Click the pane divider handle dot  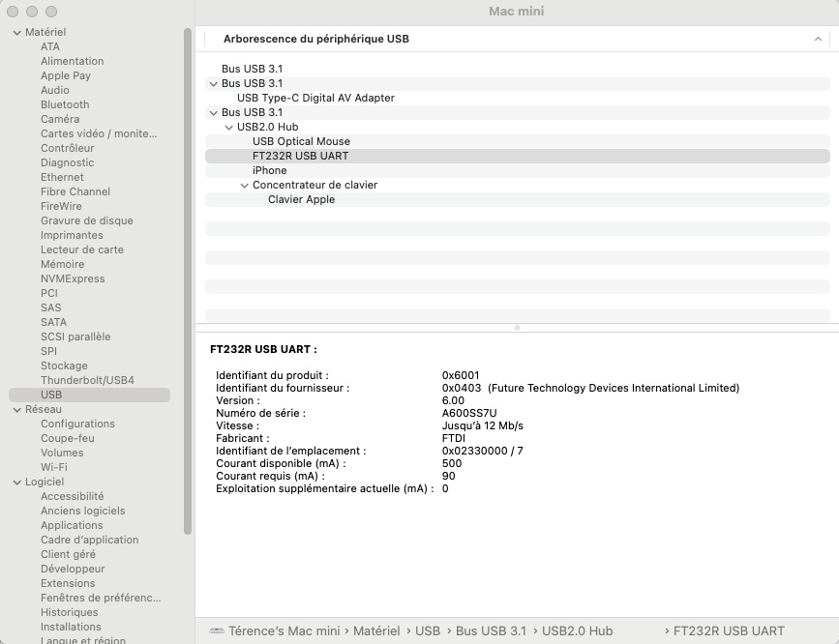(x=517, y=328)
